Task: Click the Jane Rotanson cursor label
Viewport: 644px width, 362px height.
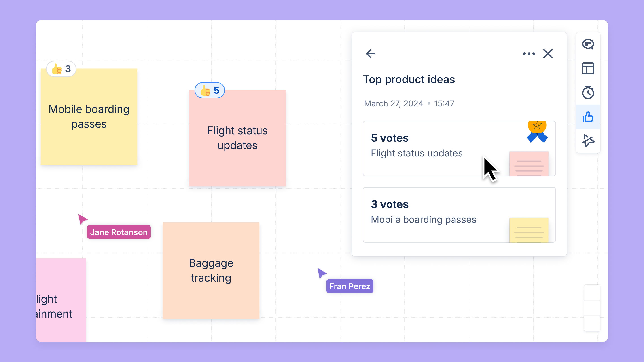Action: tap(119, 232)
